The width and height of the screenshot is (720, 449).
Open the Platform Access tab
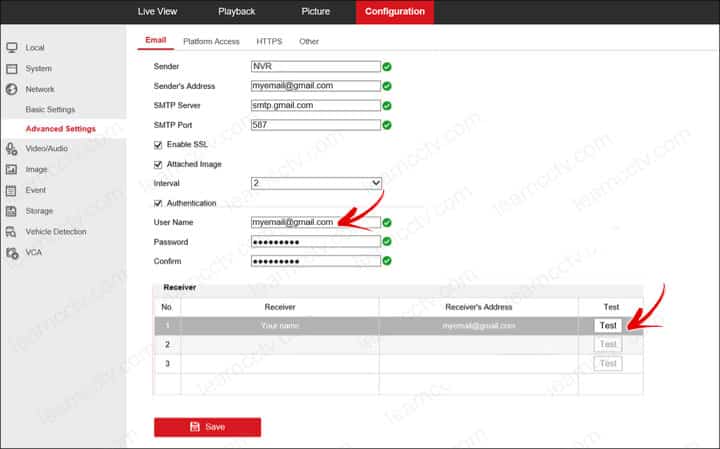pyautogui.click(x=211, y=42)
